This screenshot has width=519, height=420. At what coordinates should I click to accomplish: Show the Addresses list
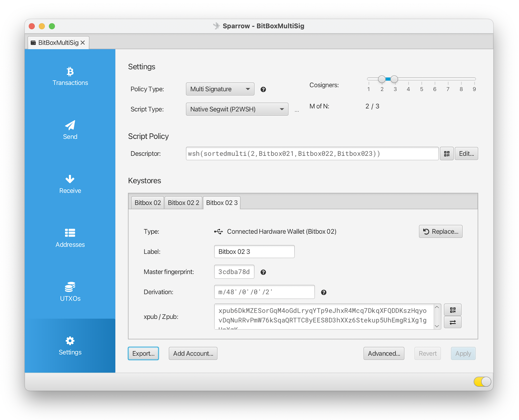tap(70, 238)
